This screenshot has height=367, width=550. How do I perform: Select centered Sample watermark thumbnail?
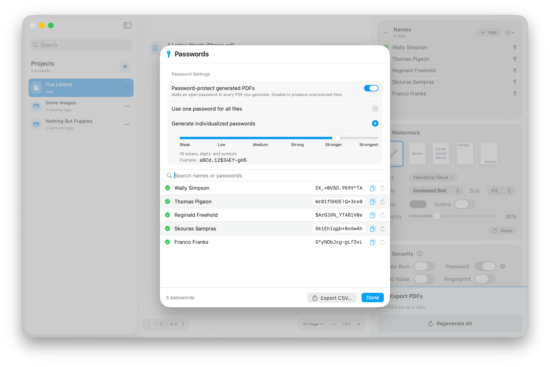point(417,153)
